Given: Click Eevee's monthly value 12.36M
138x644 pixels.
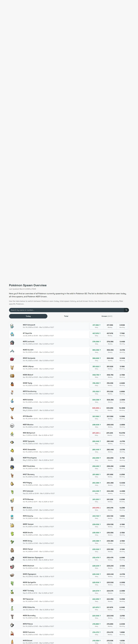Looking at the screenshot, I should click(x=122, y=408).
